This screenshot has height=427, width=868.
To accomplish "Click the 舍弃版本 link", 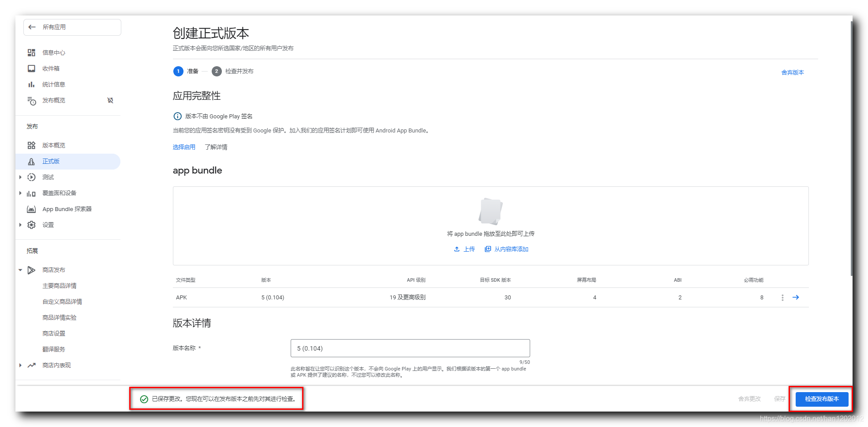I will (793, 72).
